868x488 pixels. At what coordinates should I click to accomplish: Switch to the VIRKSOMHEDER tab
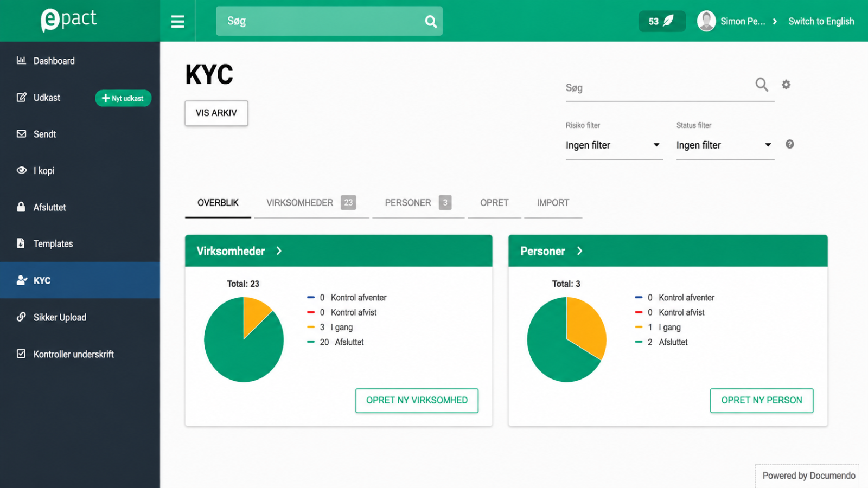pos(311,203)
